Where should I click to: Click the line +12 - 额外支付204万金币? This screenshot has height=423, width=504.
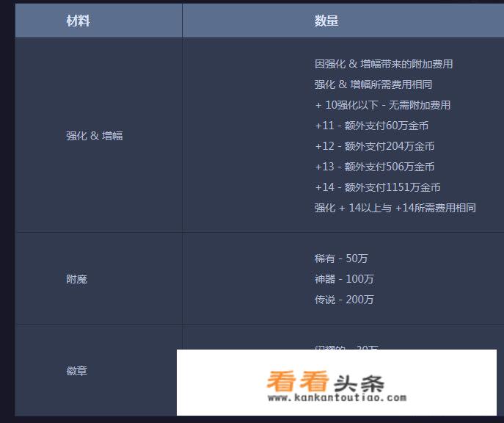pyautogui.click(x=375, y=146)
